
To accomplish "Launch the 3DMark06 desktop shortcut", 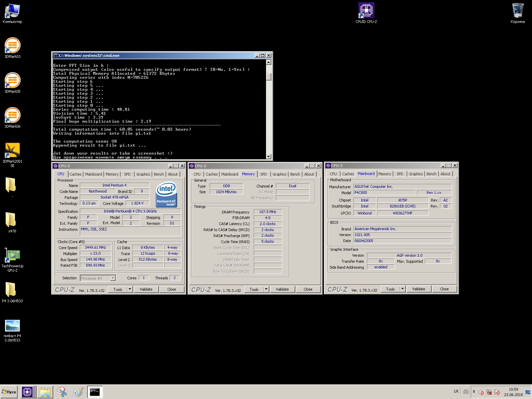I will coord(12,118).
